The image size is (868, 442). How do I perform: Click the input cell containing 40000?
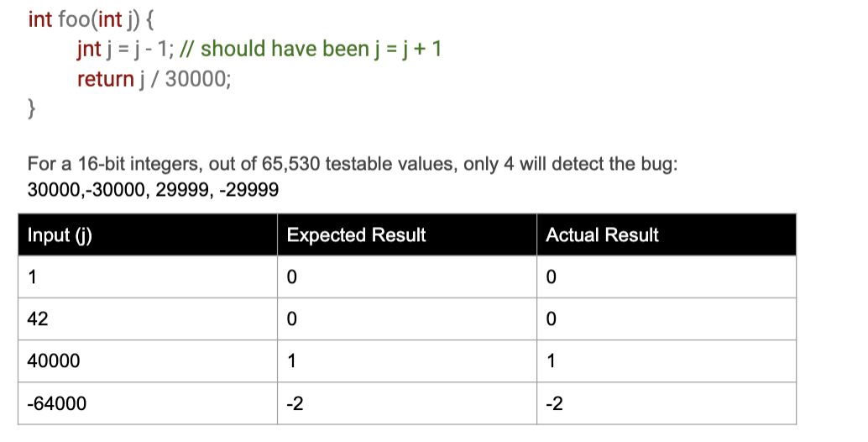pos(147,361)
